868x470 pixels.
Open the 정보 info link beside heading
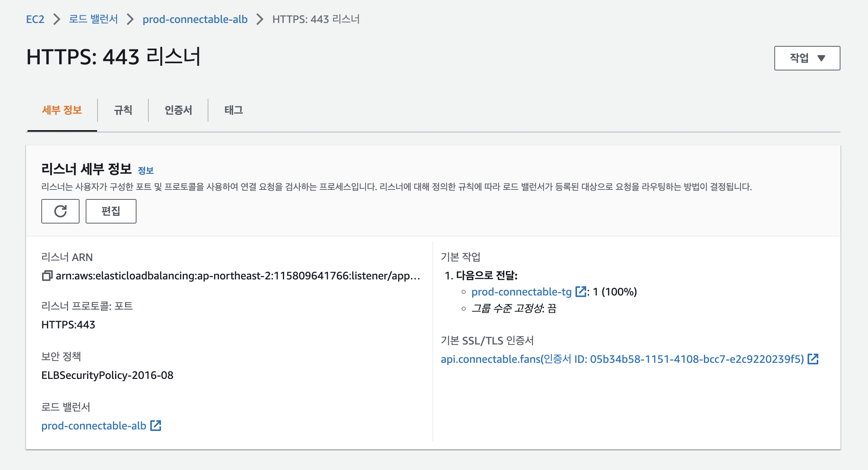click(146, 171)
